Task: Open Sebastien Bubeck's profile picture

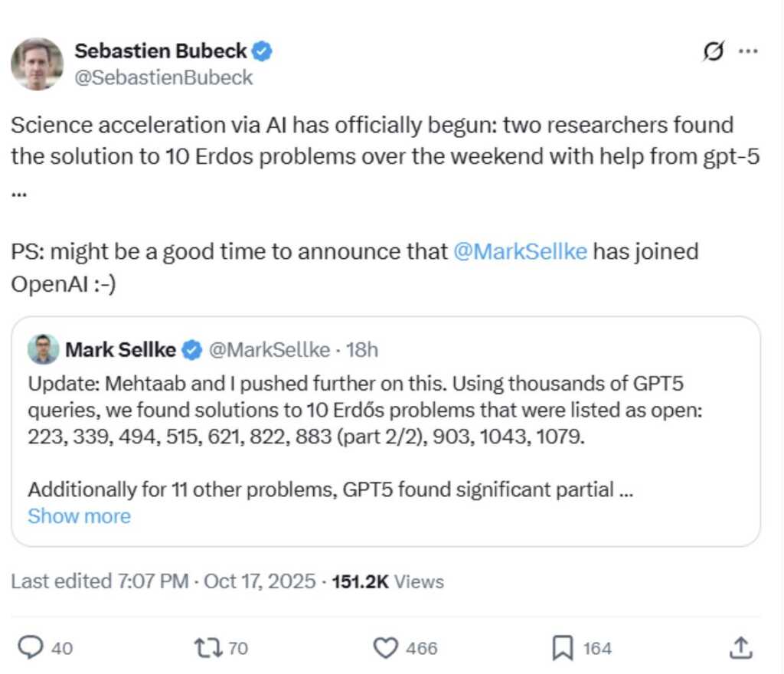Action: point(37,64)
